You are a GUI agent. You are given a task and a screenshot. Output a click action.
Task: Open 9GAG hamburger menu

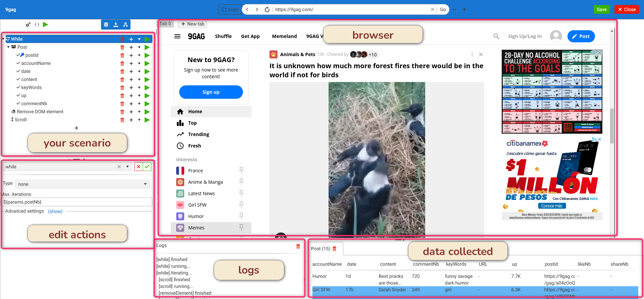point(178,36)
